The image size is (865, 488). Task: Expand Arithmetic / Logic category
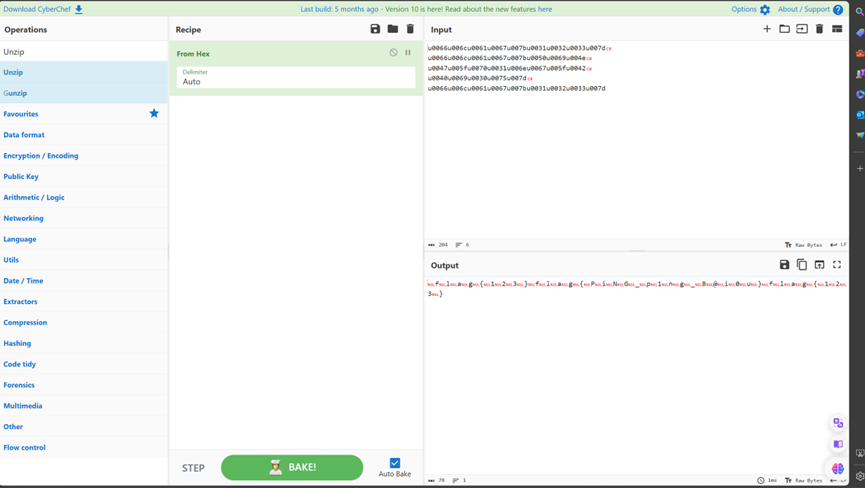pos(84,197)
